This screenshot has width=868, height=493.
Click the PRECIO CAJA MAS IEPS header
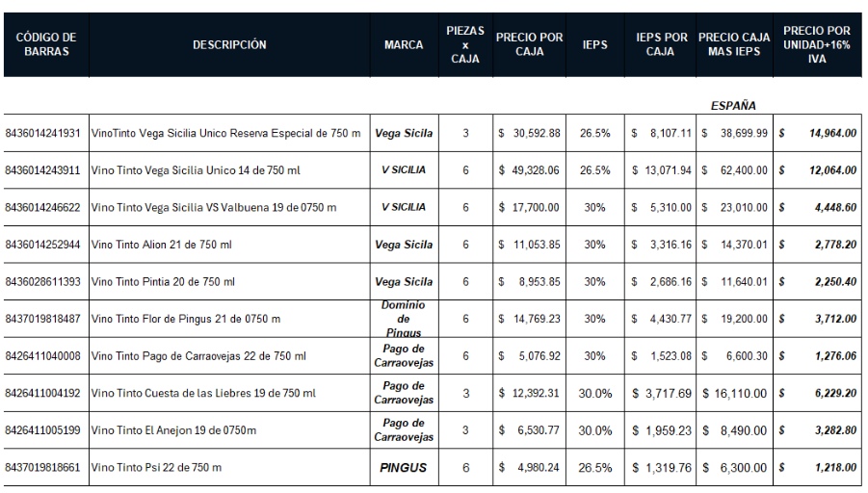[x=734, y=44]
